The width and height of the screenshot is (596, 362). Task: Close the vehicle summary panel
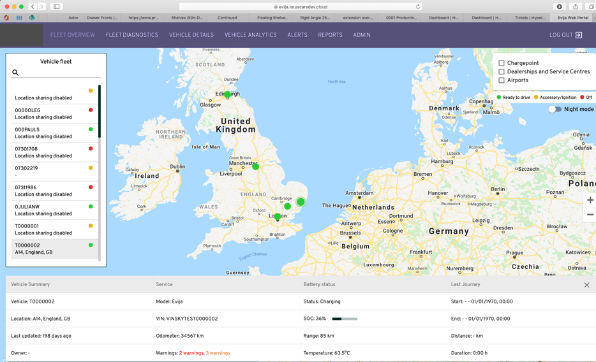[586, 285]
